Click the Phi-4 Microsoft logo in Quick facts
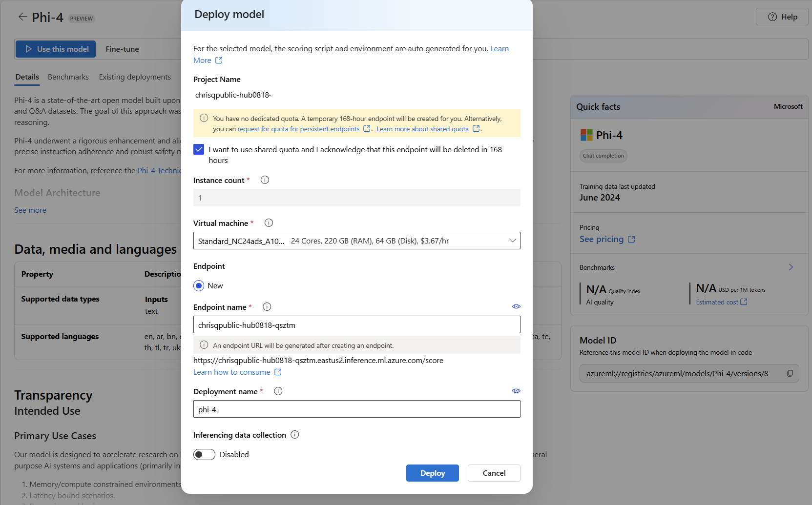812x505 pixels. click(x=586, y=135)
